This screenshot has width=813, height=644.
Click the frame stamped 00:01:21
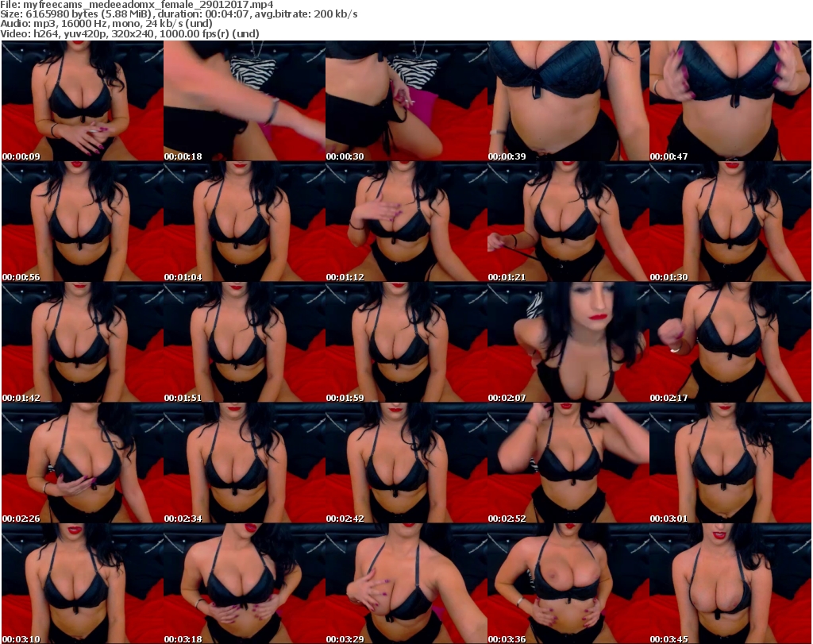click(x=568, y=222)
